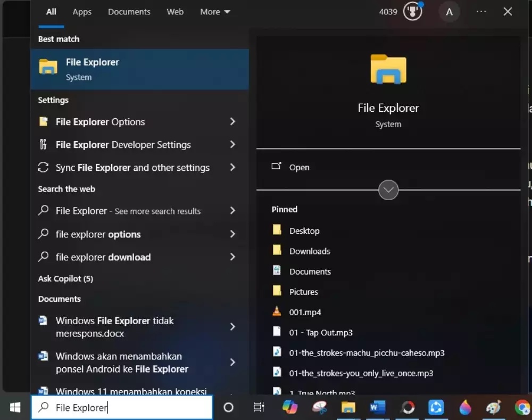Open the pinned Downloads folder

(x=310, y=251)
